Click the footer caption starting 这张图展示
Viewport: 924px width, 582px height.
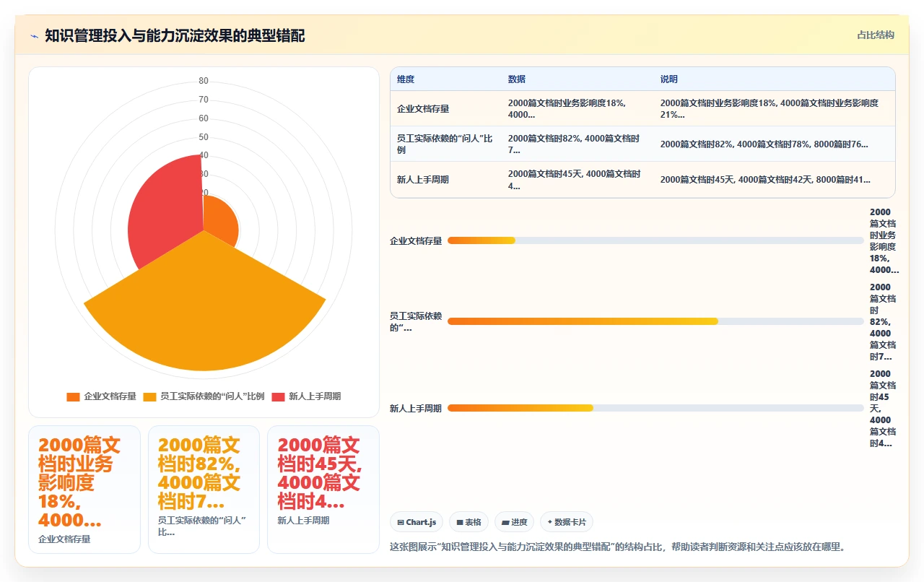(x=617, y=547)
